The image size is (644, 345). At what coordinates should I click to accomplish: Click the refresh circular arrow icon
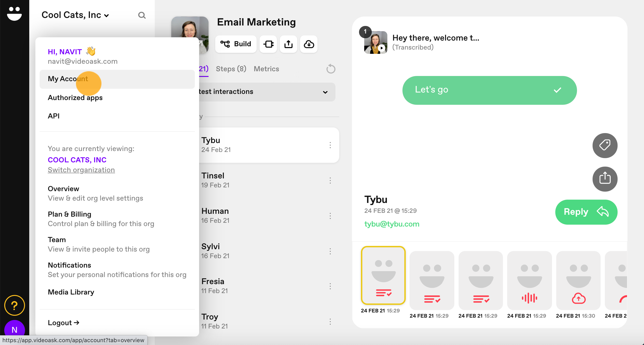(x=331, y=69)
